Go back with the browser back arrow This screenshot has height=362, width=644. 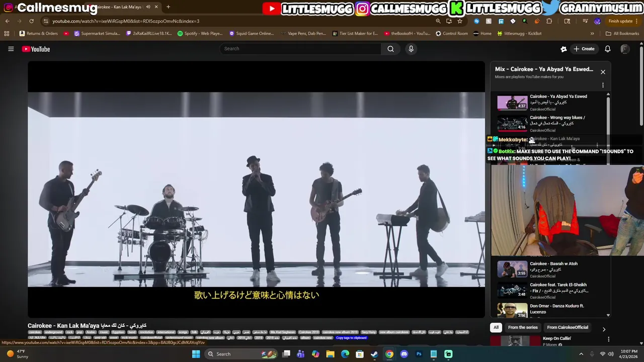pos(7,21)
